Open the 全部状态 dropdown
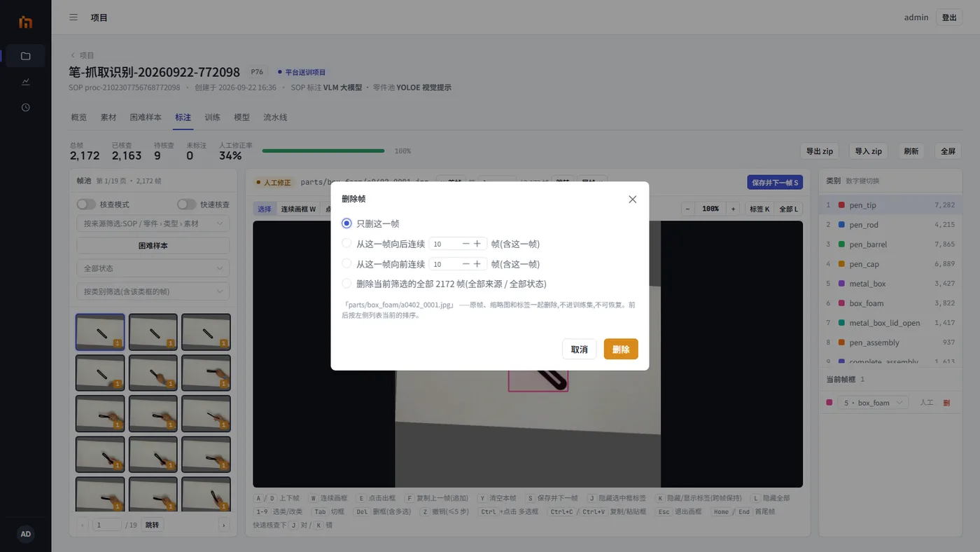 point(153,268)
